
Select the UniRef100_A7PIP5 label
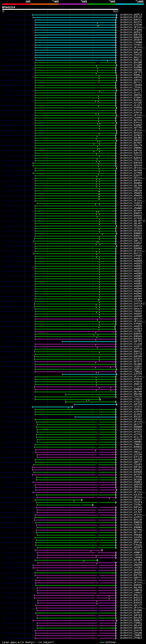point(131,374)
